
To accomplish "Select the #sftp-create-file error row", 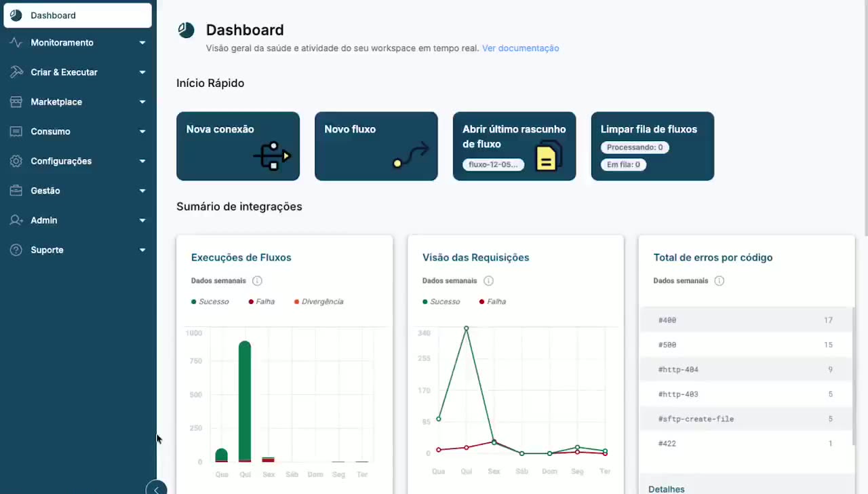I will (x=745, y=419).
